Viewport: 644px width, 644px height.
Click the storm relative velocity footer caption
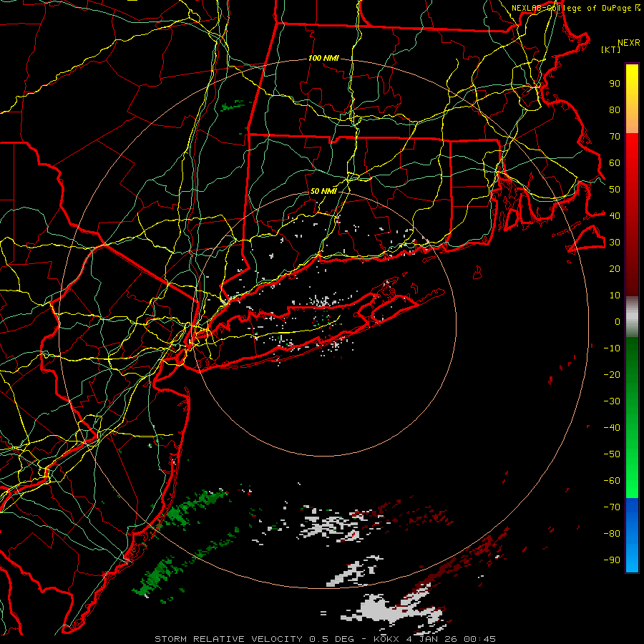325,639
